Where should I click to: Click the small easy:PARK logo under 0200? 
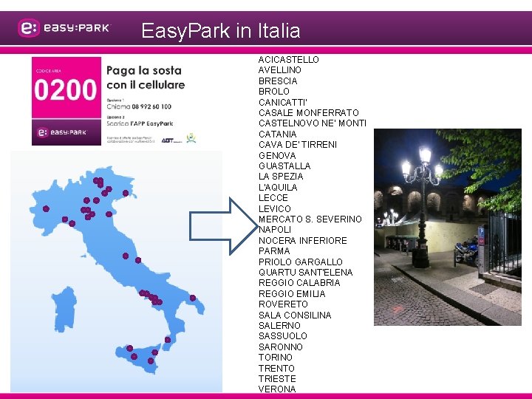click(61, 132)
